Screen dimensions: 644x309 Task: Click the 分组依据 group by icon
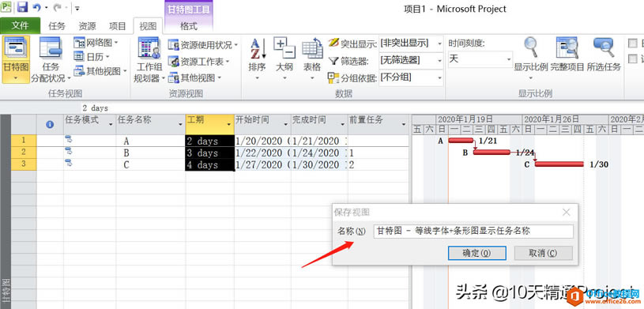[x=333, y=77]
